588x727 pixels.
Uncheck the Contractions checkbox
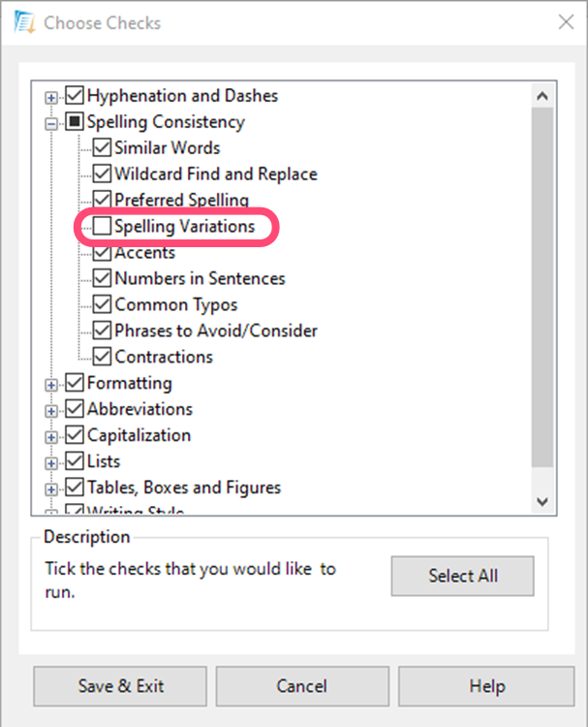coord(102,358)
